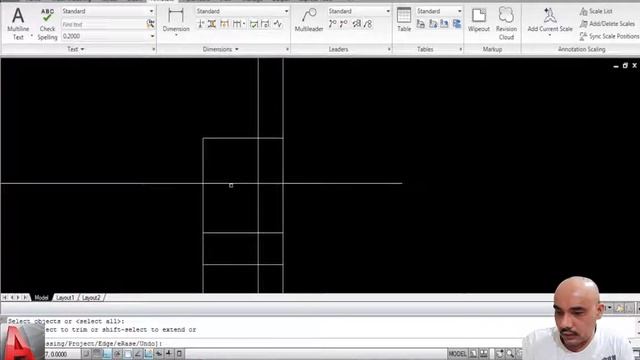Toggle Snap Mode in status bar

86,353
